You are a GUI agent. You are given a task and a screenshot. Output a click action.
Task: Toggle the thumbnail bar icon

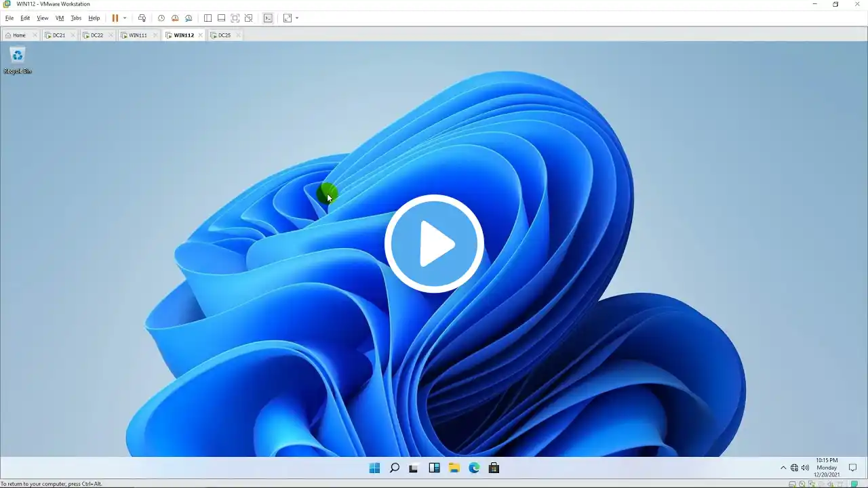(221, 18)
